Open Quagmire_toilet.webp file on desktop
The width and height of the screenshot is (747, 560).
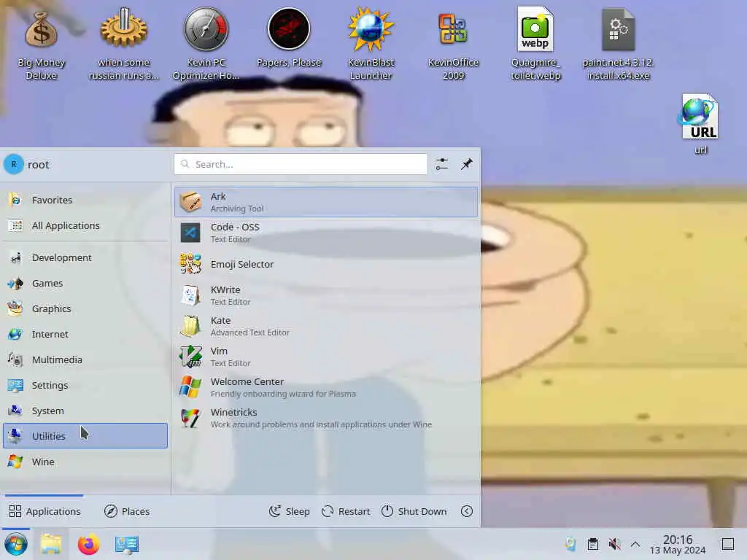pos(535,44)
